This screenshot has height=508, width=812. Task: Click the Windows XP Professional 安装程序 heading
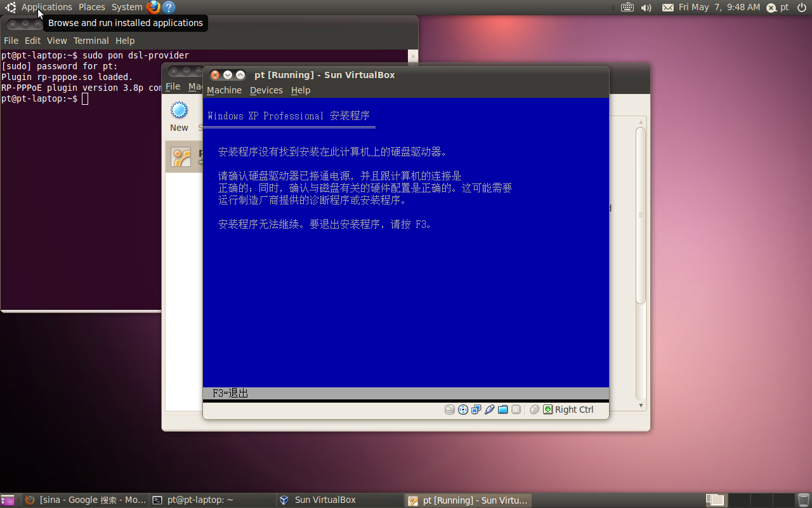pos(289,116)
